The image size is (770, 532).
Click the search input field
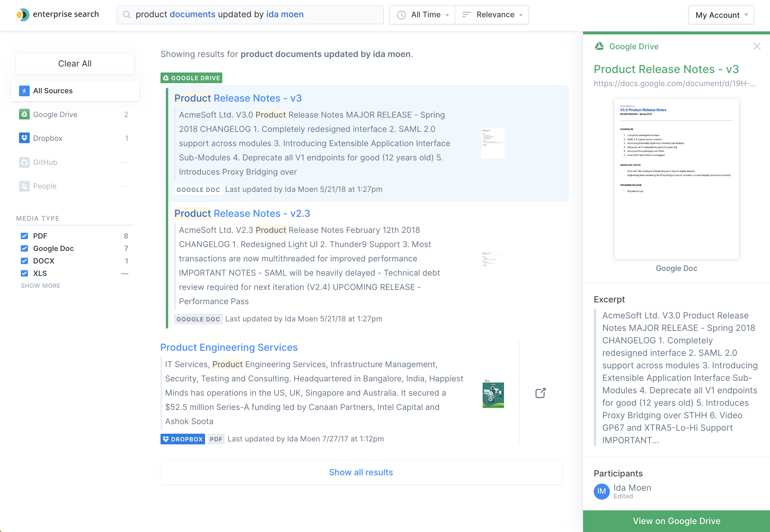250,15
